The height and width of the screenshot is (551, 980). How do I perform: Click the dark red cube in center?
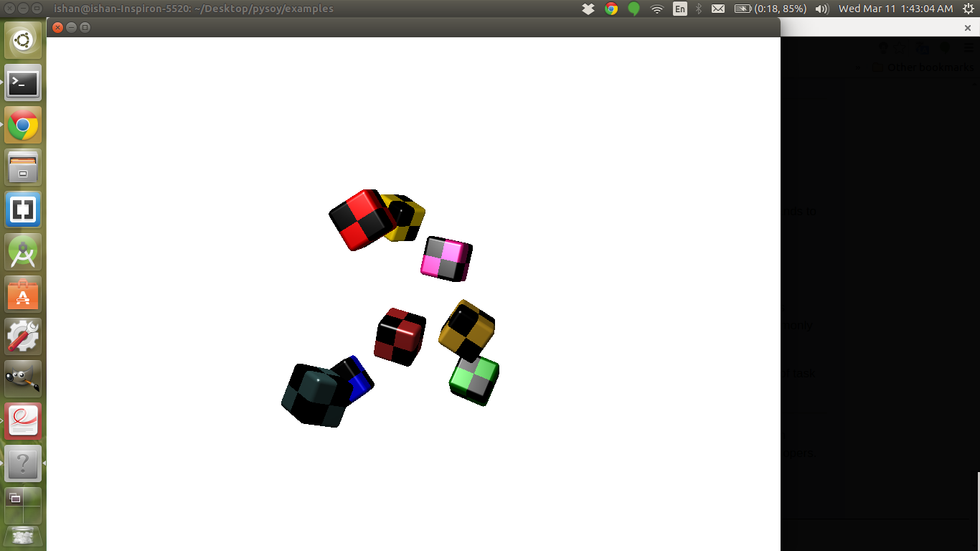coord(400,336)
